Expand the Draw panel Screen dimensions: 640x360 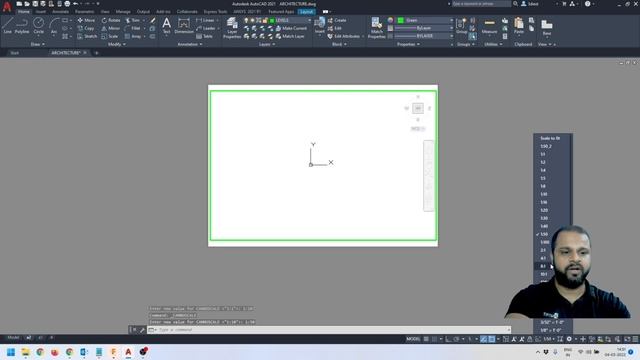38,44
